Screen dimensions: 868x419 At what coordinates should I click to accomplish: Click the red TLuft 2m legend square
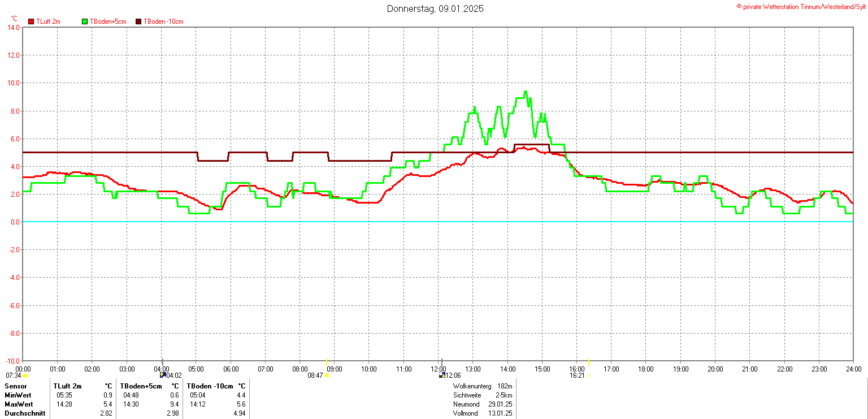click(x=32, y=21)
